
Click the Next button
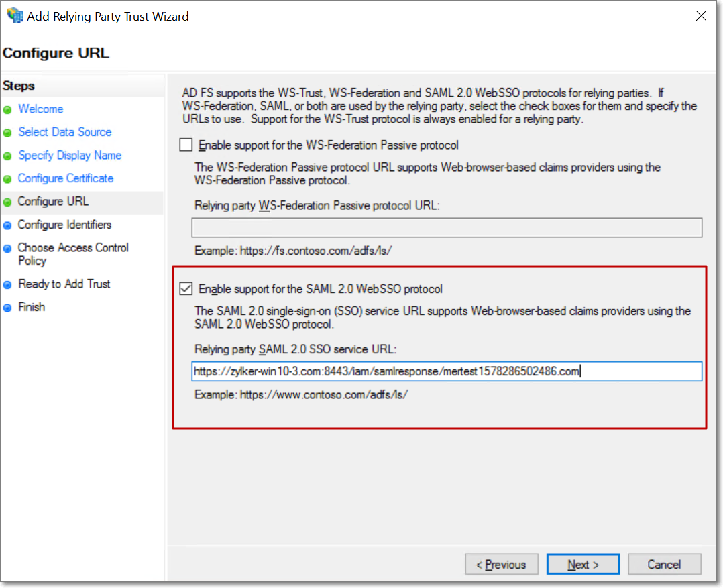pos(583,565)
